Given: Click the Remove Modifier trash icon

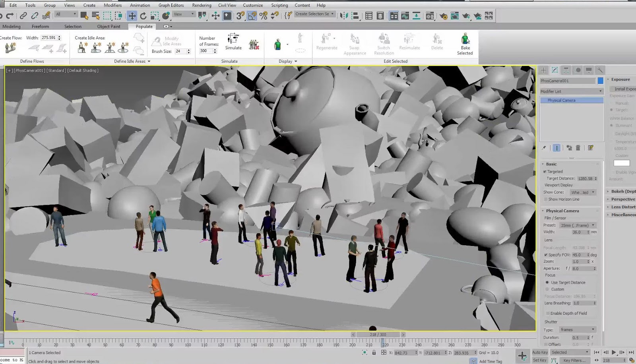Looking at the screenshot, I should pos(578,148).
